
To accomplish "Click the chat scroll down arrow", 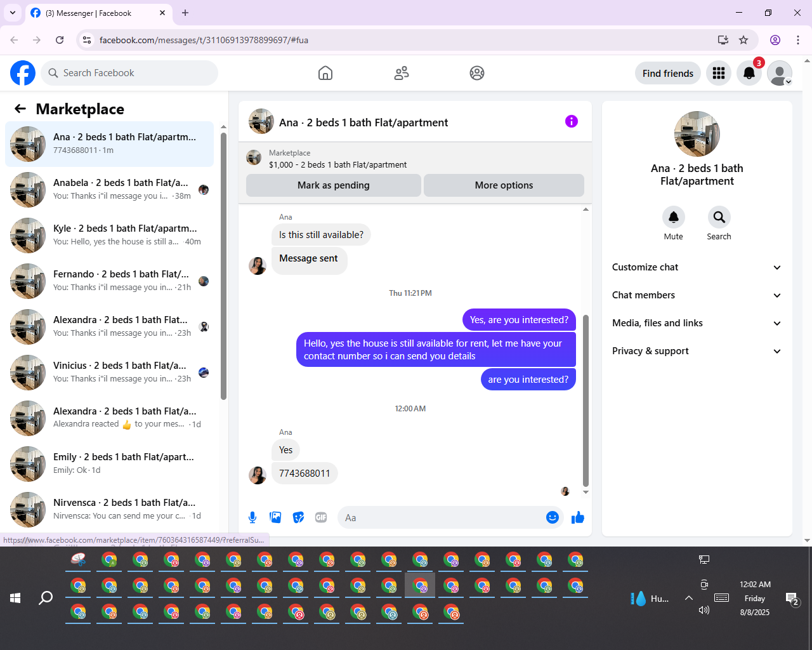I will click(x=586, y=492).
